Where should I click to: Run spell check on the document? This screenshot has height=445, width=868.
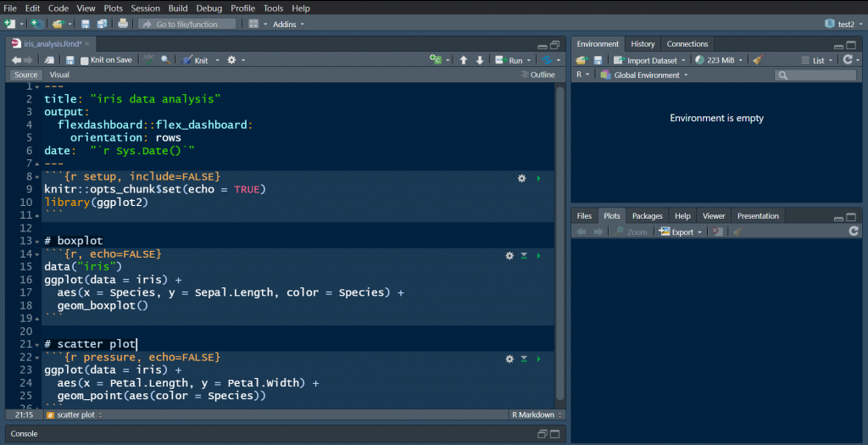point(149,59)
